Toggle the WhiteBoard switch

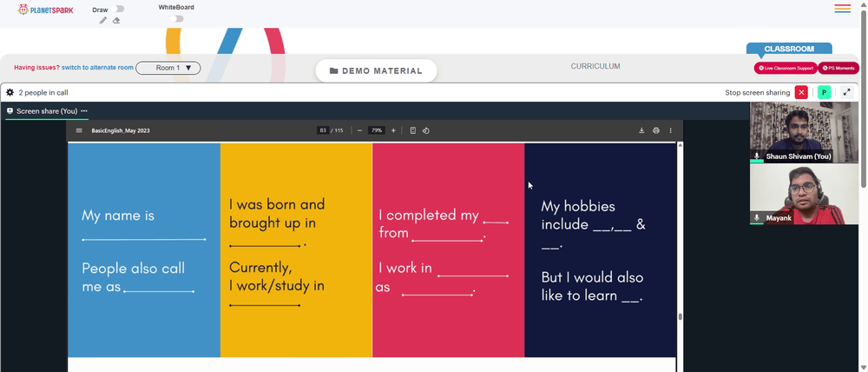coord(176,19)
